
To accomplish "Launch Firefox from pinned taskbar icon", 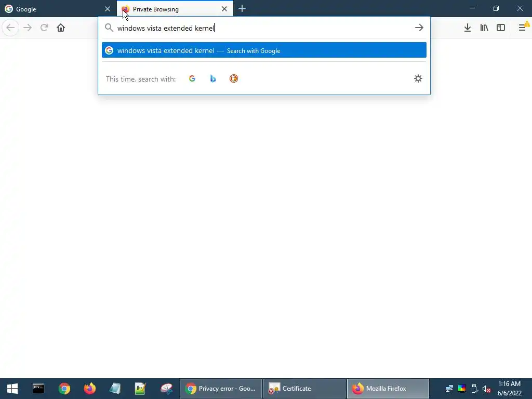I will tap(89, 389).
